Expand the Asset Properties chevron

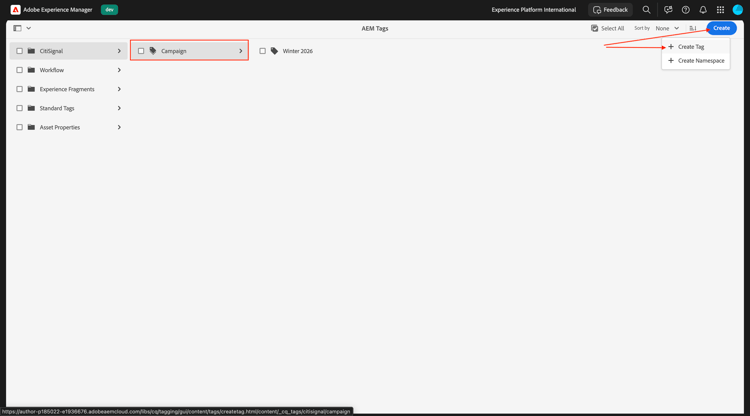[x=119, y=127]
